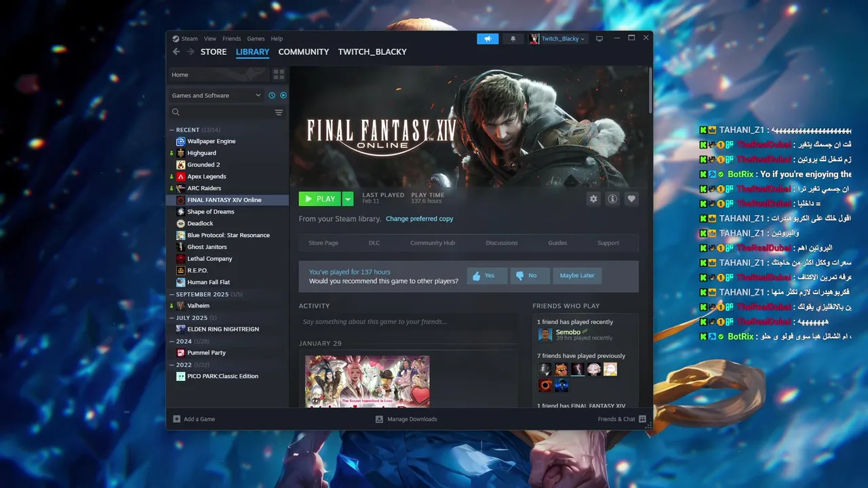The width and height of the screenshot is (868, 488).
Task: Collapse the RECENT category
Action: point(172,129)
